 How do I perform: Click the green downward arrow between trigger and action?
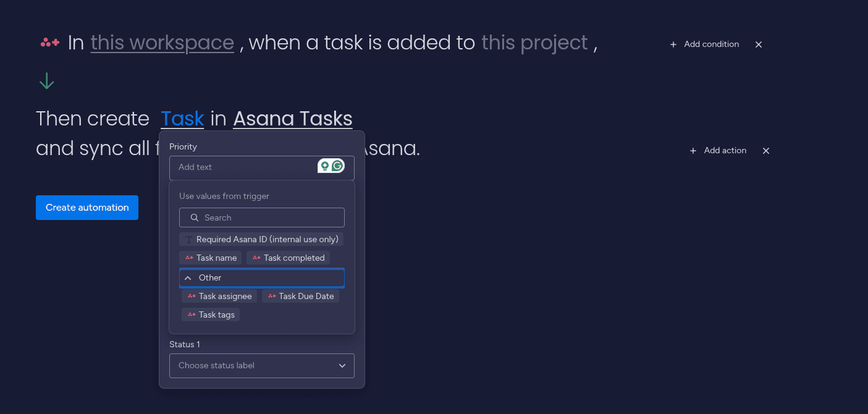coord(46,80)
